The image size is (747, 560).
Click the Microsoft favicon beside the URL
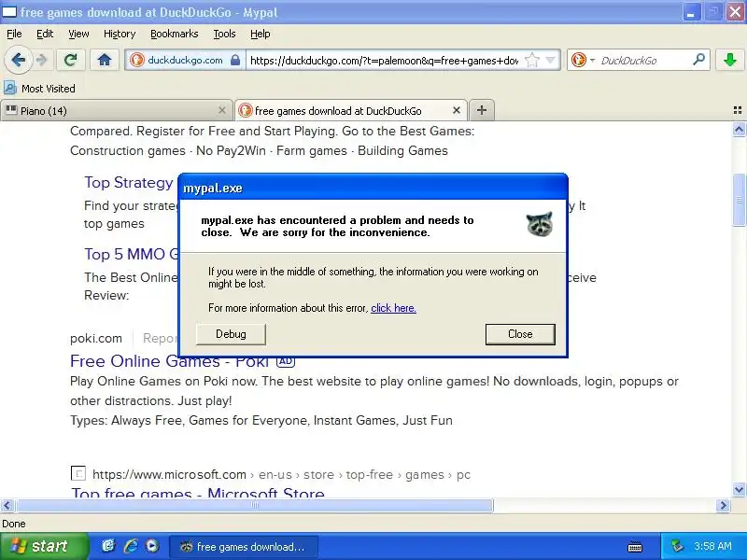click(x=78, y=473)
